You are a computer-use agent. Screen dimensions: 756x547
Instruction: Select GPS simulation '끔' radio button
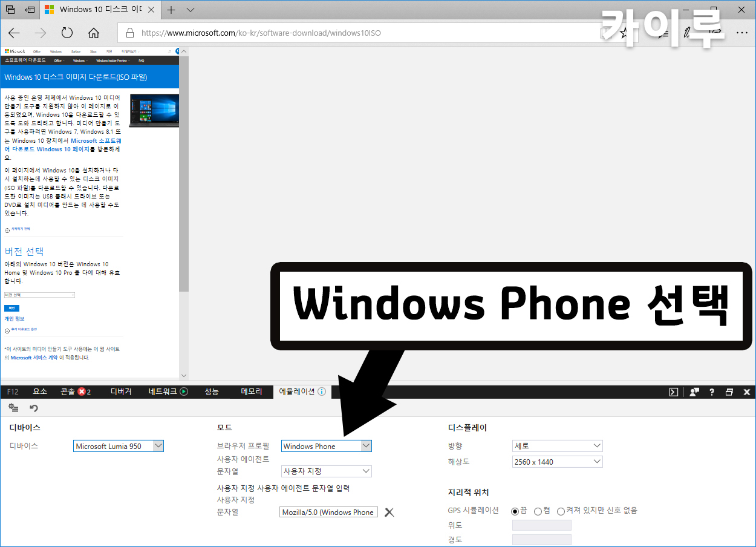(x=515, y=511)
